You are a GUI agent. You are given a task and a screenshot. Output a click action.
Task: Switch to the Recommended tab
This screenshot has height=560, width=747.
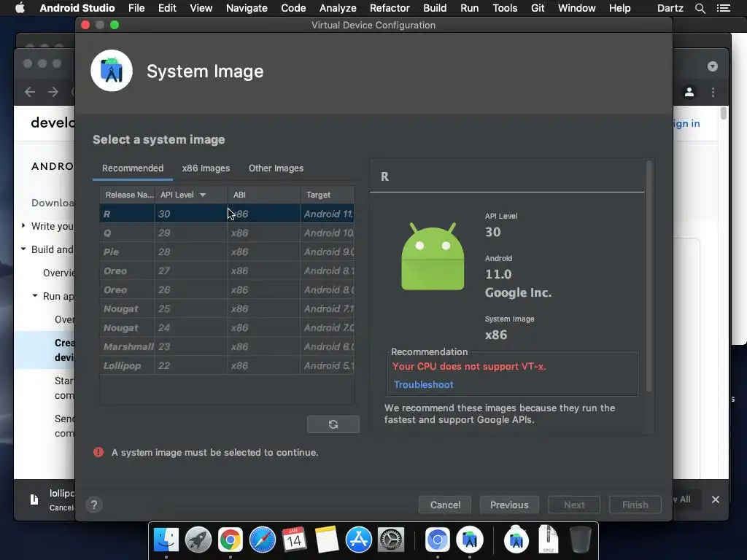tap(133, 168)
